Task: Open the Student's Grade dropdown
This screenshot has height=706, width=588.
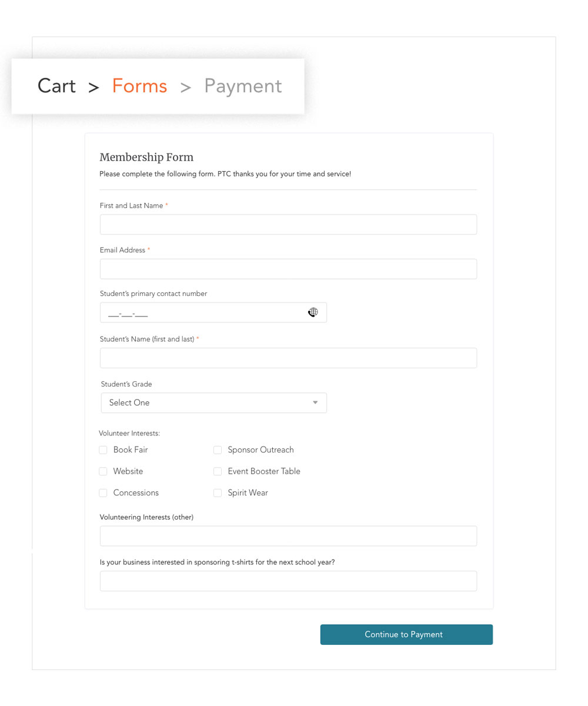Action: tap(213, 403)
